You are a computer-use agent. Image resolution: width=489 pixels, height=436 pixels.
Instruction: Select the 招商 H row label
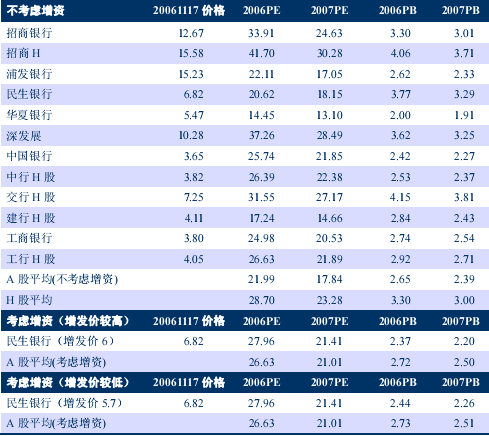(x=23, y=53)
